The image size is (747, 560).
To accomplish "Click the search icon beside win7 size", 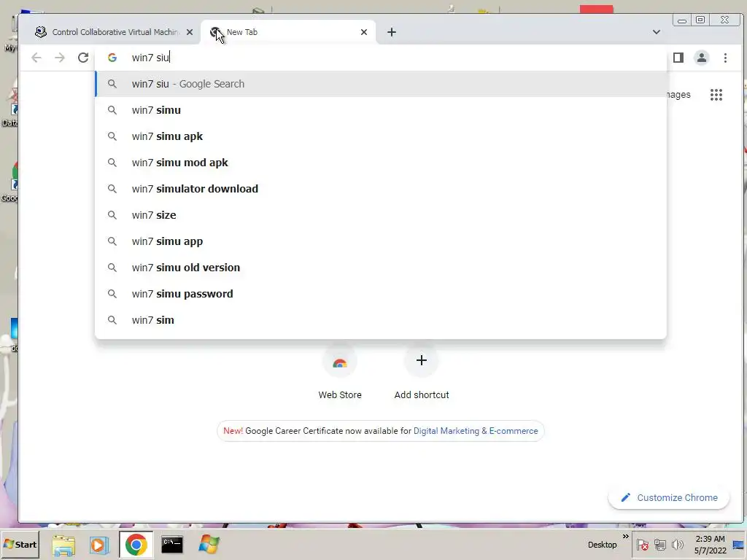I will click(112, 215).
